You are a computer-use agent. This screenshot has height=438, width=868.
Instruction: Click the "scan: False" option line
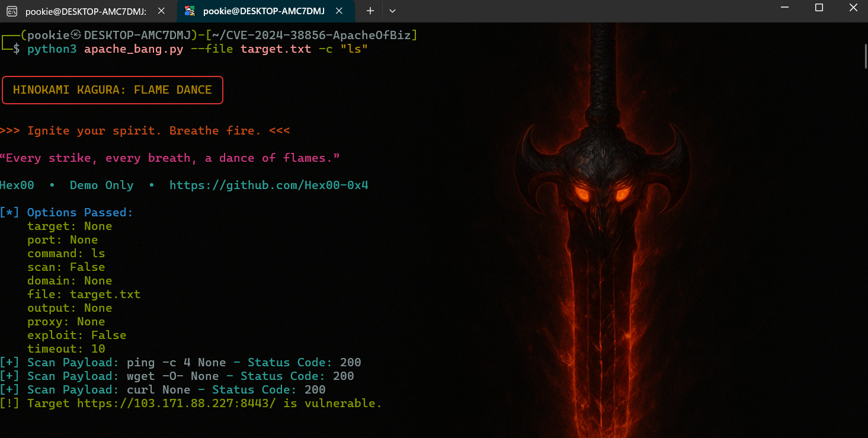[x=66, y=267]
